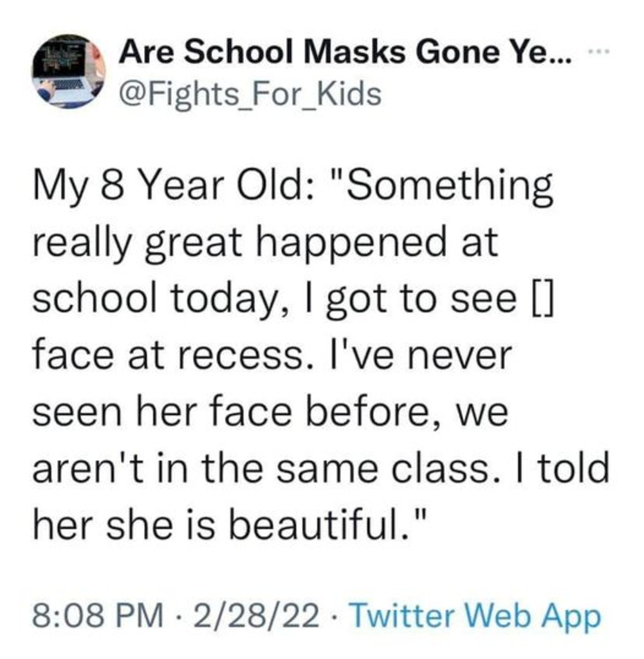The width and height of the screenshot is (644, 659).
Task: Click the @Fights_For_Kids handle
Action: pyautogui.click(x=249, y=95)
